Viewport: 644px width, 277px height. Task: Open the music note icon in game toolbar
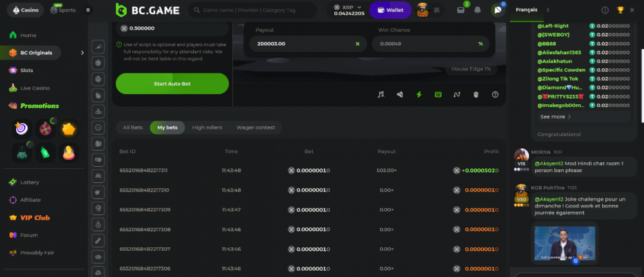click(x=381, y=94)
